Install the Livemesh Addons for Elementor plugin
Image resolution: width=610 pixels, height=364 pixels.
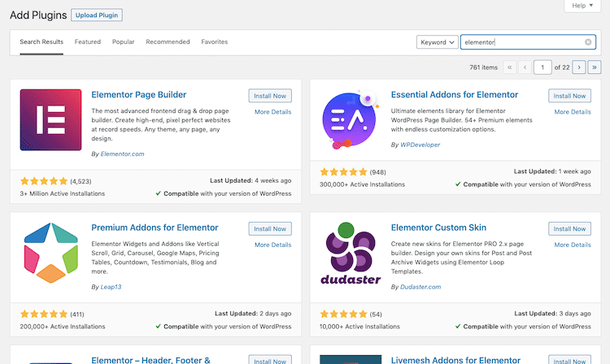[x=569, y=360]
